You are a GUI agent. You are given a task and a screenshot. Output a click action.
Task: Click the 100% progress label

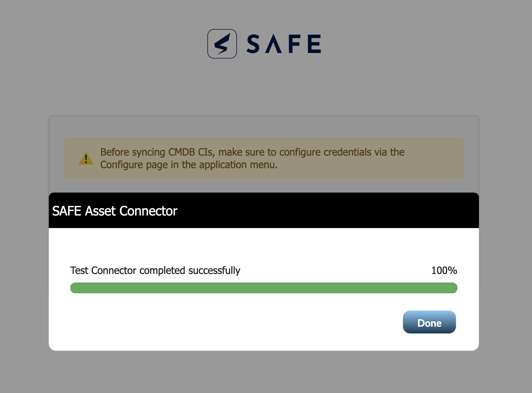[444, 270]
